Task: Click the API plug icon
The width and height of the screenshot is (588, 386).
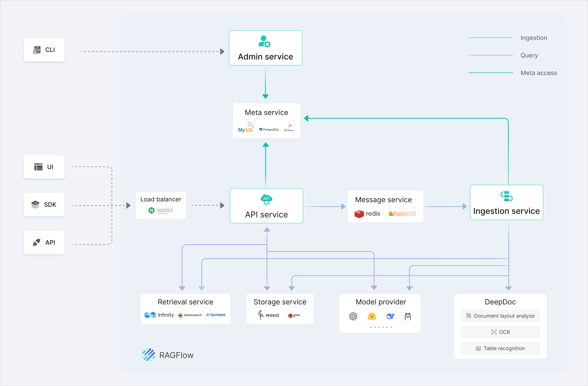Action: [36, 243]
